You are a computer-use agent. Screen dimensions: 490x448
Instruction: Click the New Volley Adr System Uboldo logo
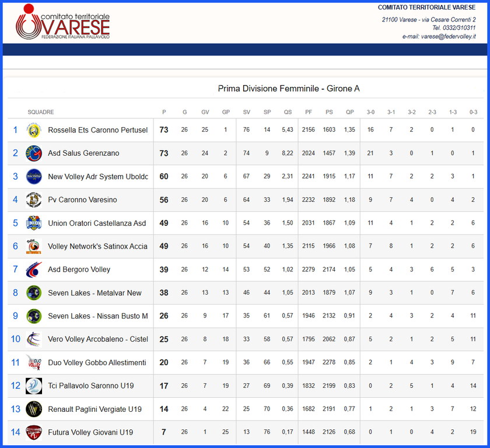point(34,177)
